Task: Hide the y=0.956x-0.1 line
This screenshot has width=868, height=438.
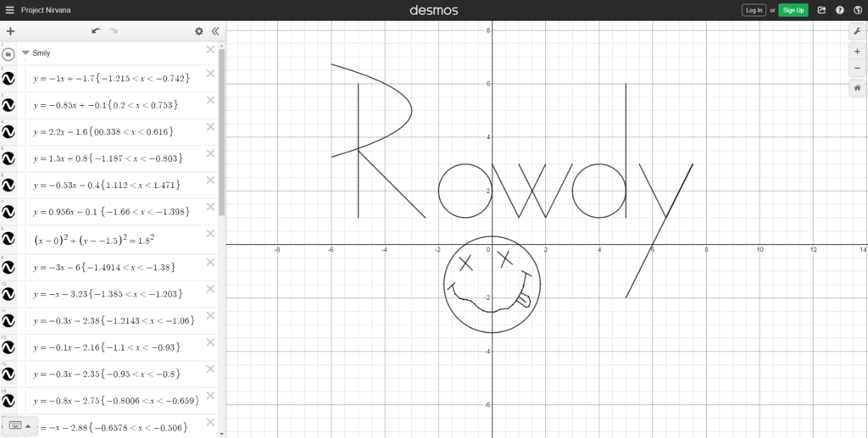Action: click(x=8, y=211)
